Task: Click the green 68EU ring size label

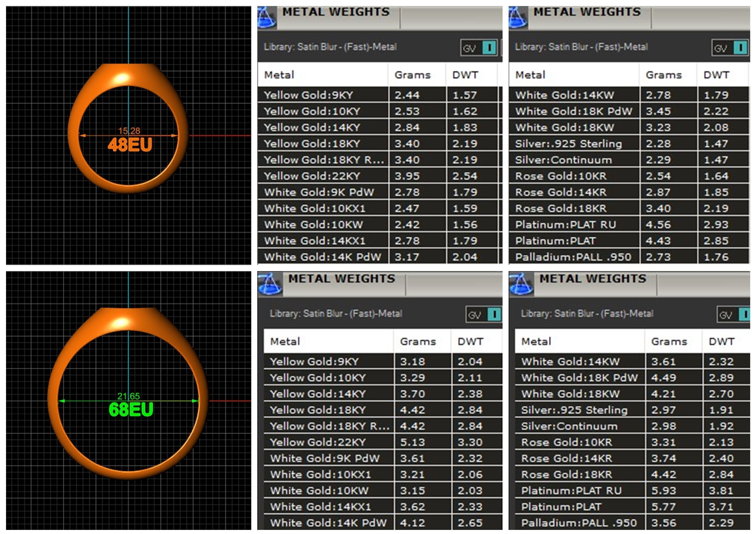Action: pos(131,410)
